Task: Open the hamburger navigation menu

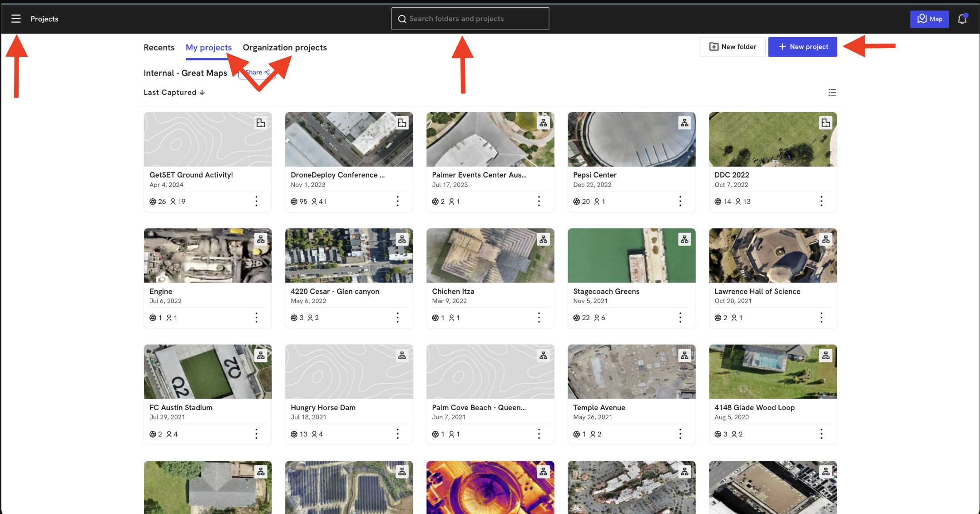Action: click(x=16, y=19)
